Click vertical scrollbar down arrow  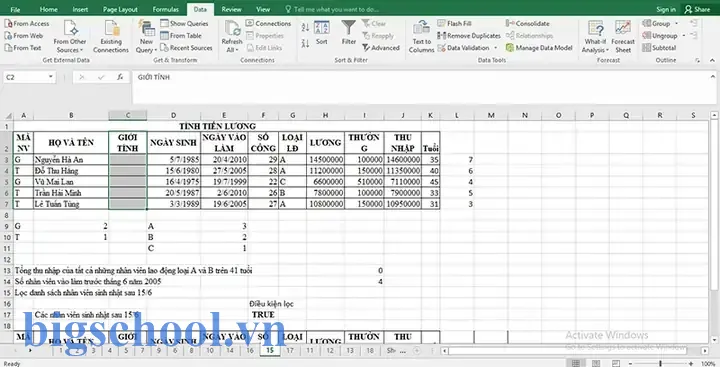click(x=714, y=340)
